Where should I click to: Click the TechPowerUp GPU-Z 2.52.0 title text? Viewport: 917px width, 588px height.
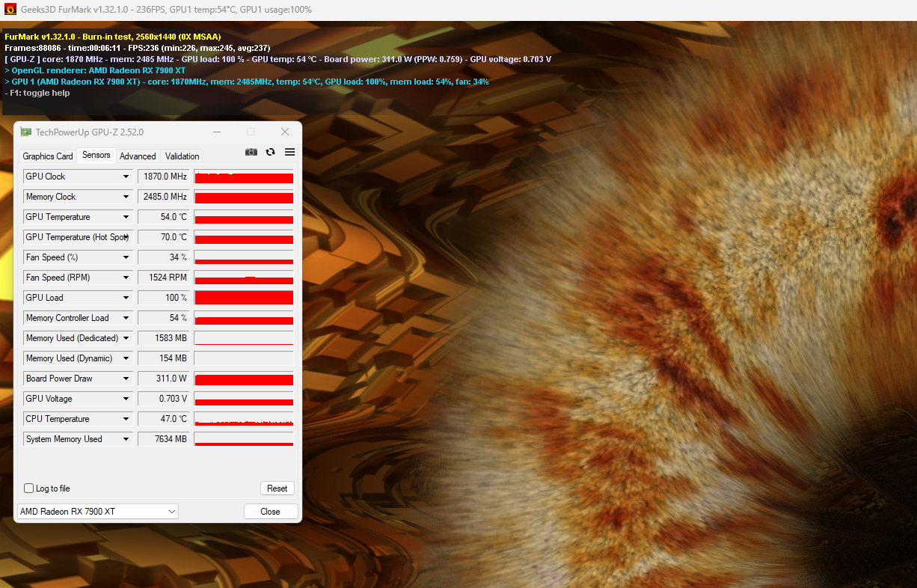[90, 132]
